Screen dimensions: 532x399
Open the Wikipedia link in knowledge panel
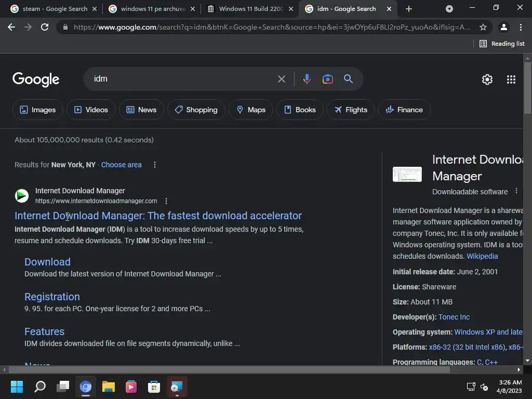tap(482, 256)
